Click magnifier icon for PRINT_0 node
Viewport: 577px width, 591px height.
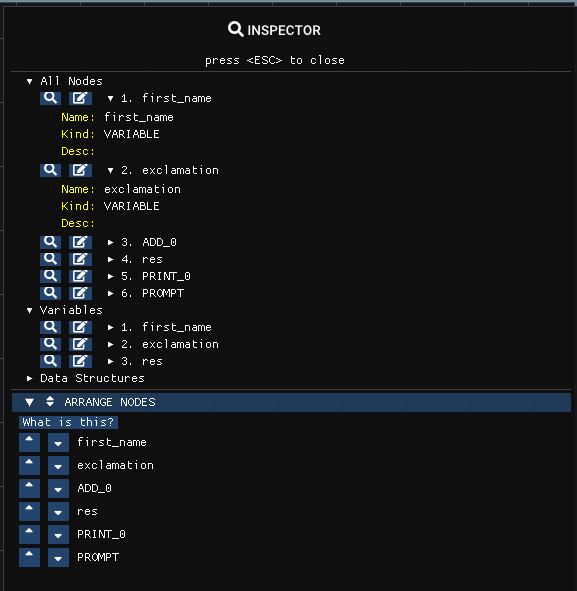pos(50,276)
